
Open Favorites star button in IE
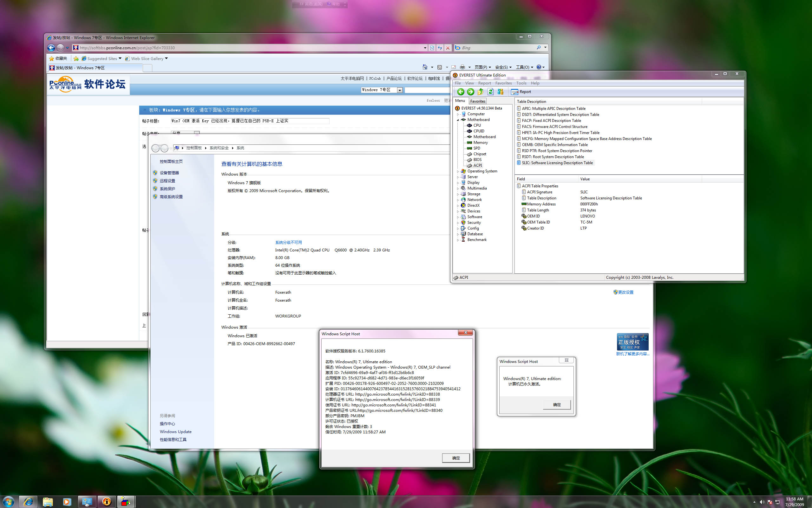pyautogui.click(x=58, y=58)
